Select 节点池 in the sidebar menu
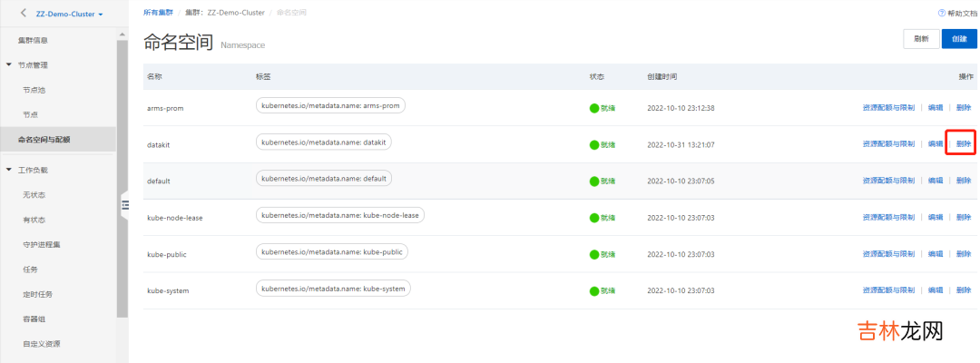 coord(34,90)
